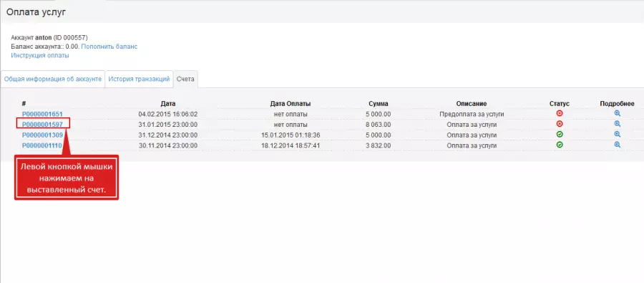
Task: Open invoice P0000001110 link
Action: click(42, 145)
